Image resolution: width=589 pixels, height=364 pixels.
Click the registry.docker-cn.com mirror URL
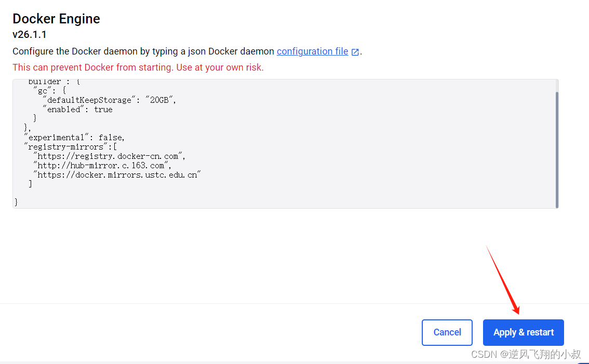click(109, 156)
